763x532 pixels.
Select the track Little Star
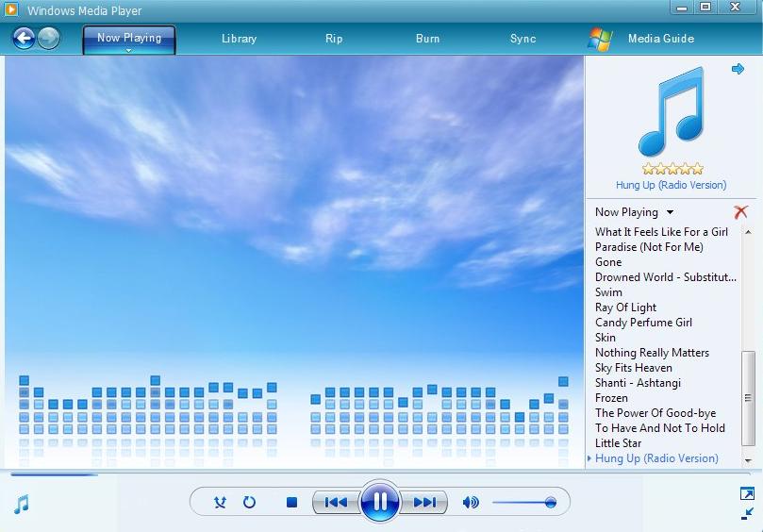(618, 443)
